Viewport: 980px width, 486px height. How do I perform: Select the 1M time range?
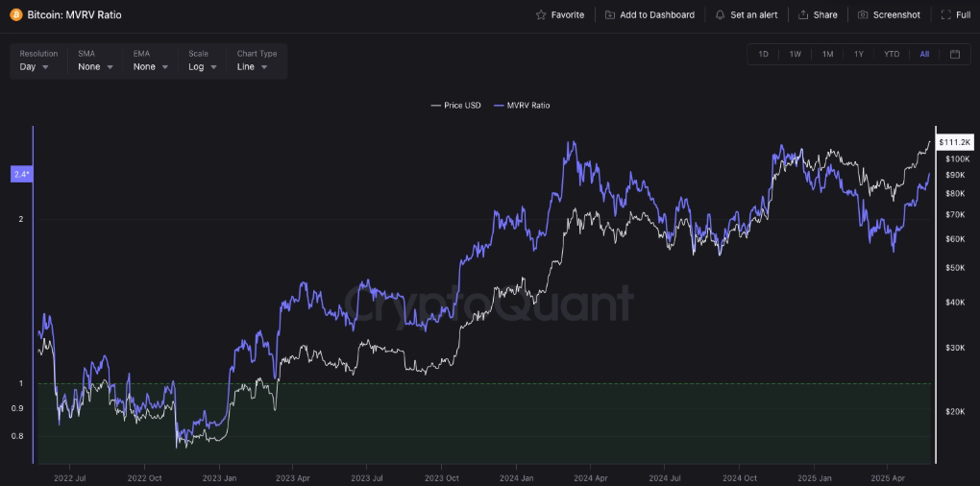point(827,54)
